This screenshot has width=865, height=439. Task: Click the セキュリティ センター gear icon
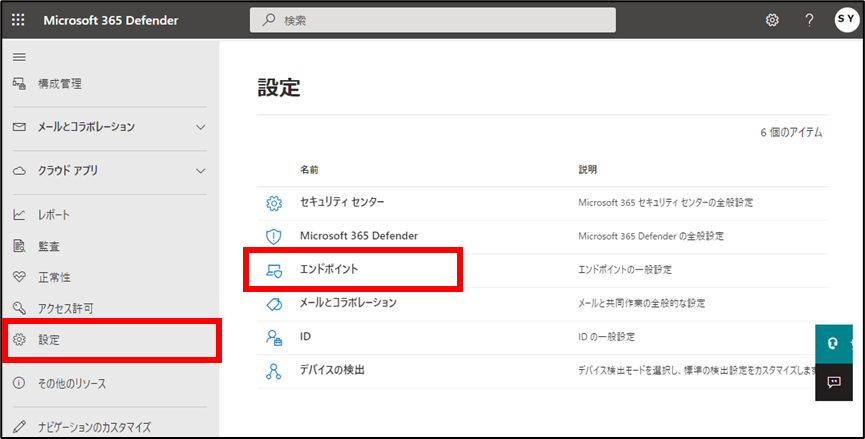pos(274,203)
